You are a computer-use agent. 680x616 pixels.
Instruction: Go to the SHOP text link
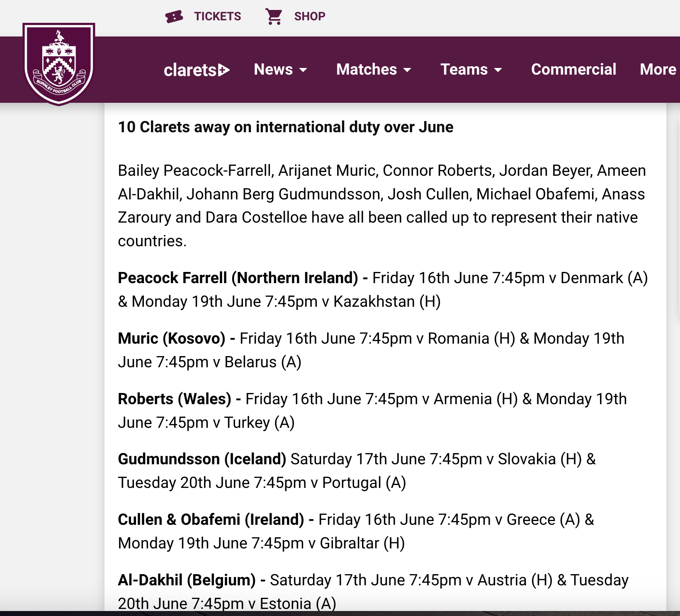tap(310, 17)
